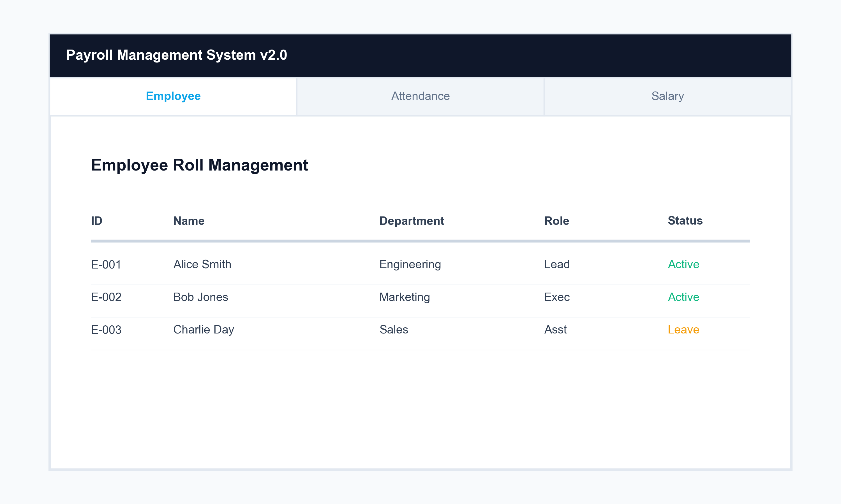Select the Bob Jones row
This screenshot has width=841, height=504.
[x=200, y=297]
